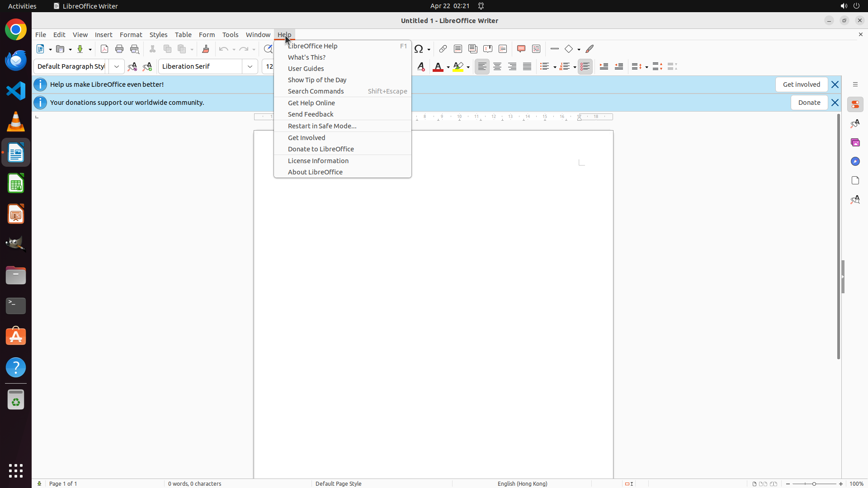Click the Get involved button
868x488 pixels.
click(x=801, y=84)
